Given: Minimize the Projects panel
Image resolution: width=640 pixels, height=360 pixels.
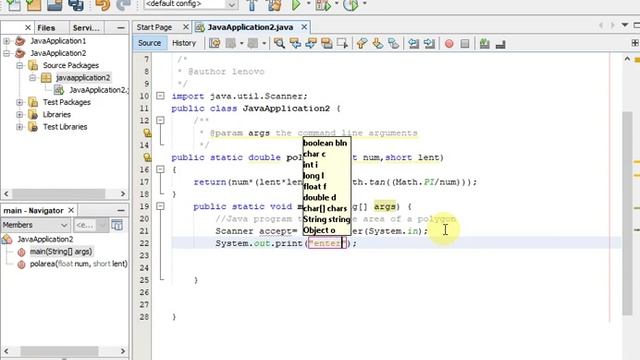Looking at the screenshot, I should tap(121, 28).
